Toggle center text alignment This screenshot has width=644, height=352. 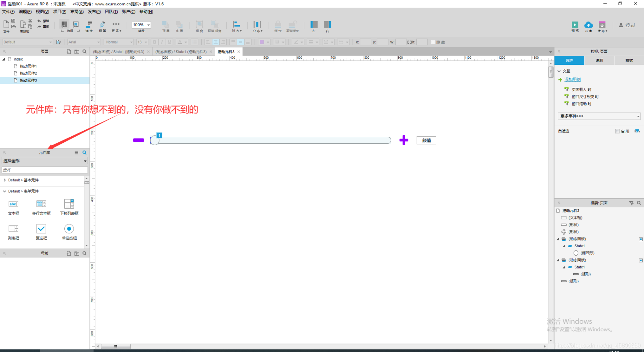[215, 42]
